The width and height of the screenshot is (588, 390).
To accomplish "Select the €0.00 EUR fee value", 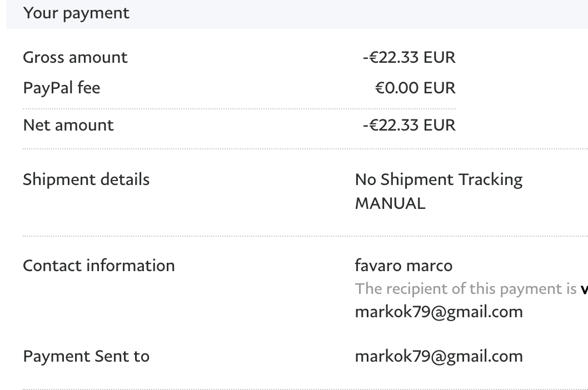I will 415,88.
